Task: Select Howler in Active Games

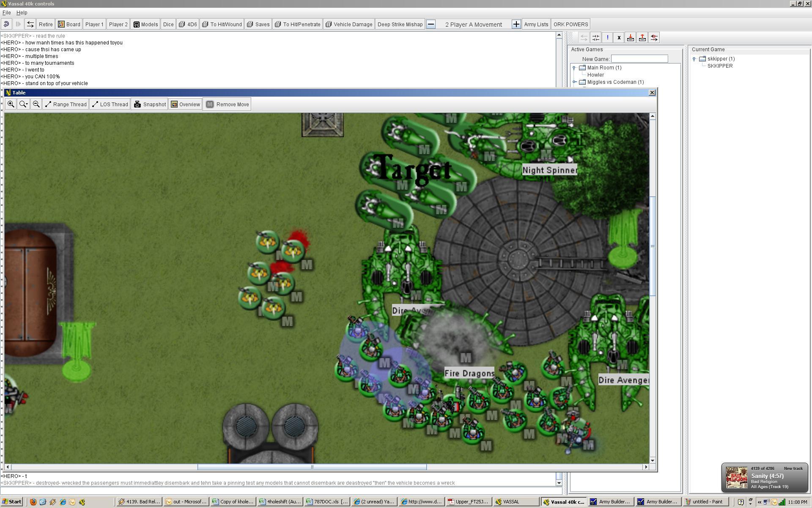Action: coord(595,75)
